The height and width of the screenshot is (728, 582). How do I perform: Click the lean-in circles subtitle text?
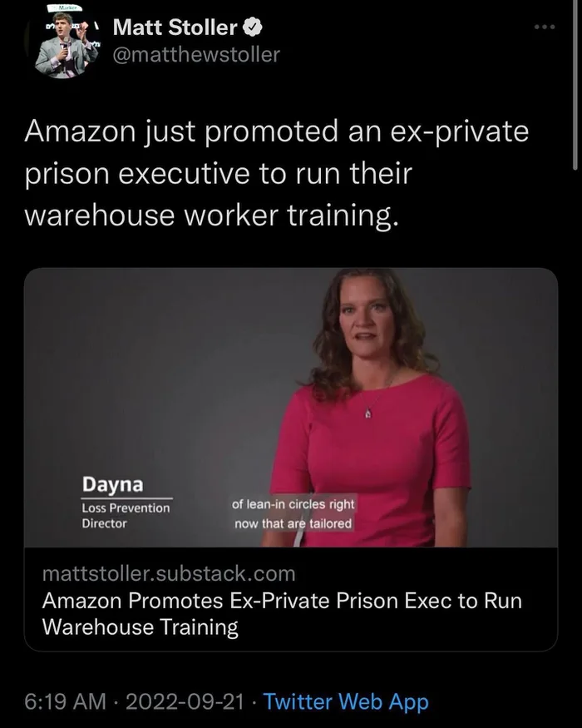pyautogui.click(x=293, y=513)
